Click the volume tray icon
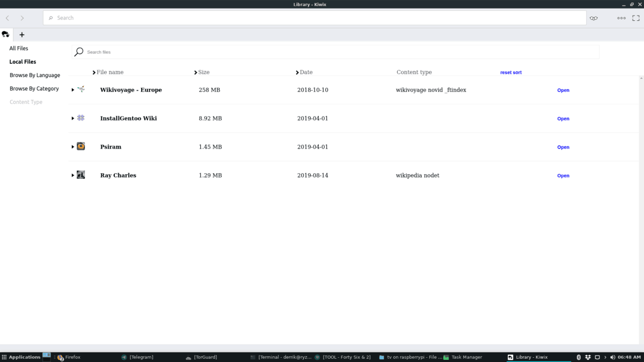This screenshot has width=644, height=362. 613,357
